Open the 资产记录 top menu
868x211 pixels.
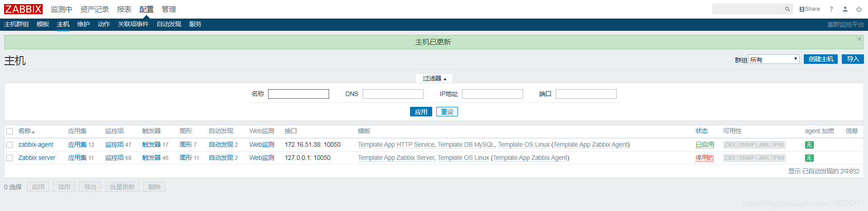click(x=94, y=9)
